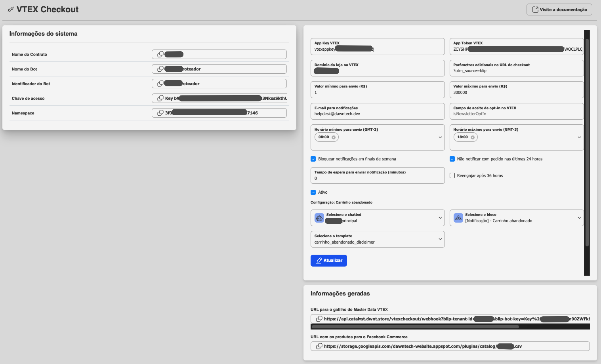Click the Atualizar button
The width and height of the screenshot is (601, 364).
329,261
